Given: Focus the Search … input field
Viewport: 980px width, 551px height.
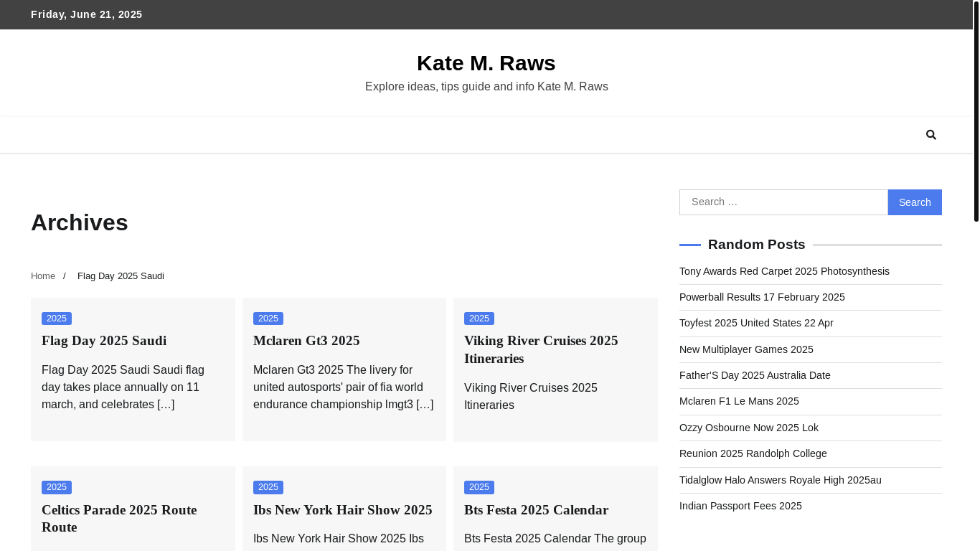Looking at the screenshot, I should pyautogui.click(x=783, y=202).
